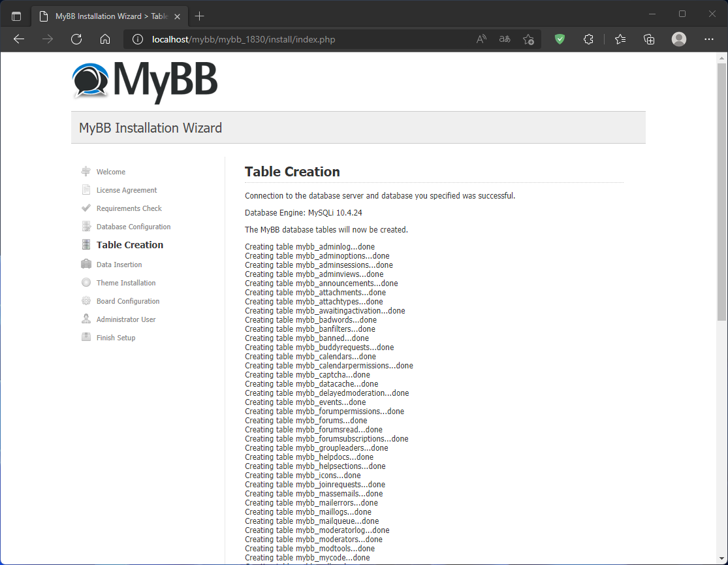Select Table Creation step label
Screen dimensions: 728x565
(130, 245)
